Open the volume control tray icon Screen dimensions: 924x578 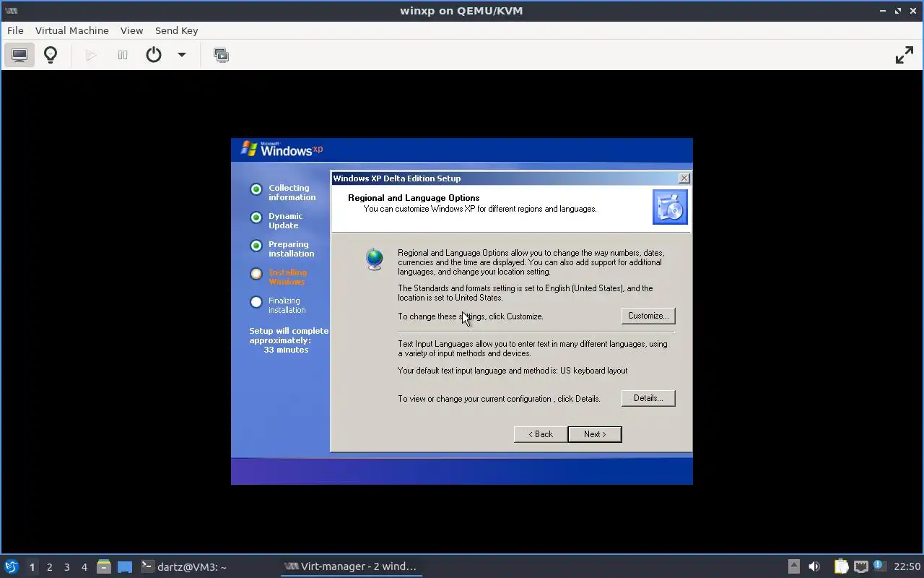[814, 566]
